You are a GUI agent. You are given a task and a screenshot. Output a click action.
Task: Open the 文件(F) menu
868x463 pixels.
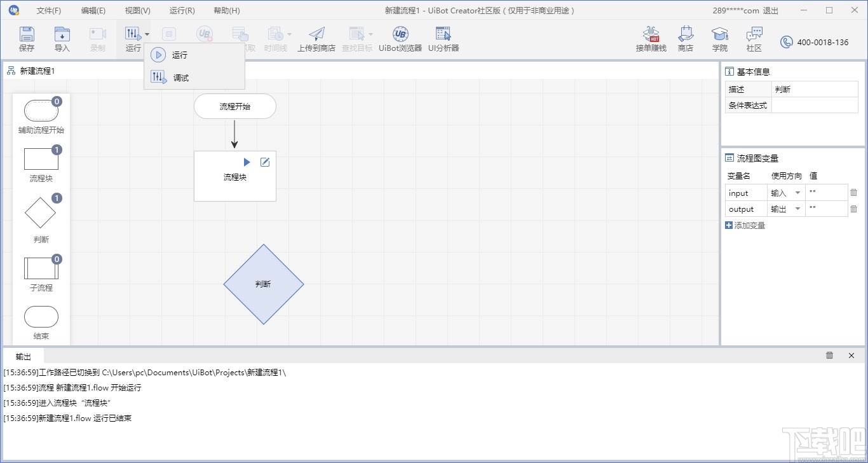(49, 11)
